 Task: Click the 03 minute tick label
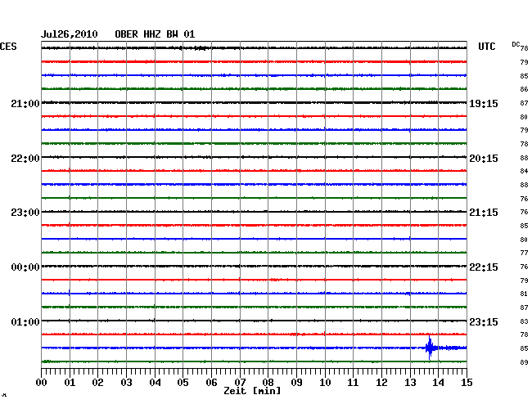pos(126,382)
